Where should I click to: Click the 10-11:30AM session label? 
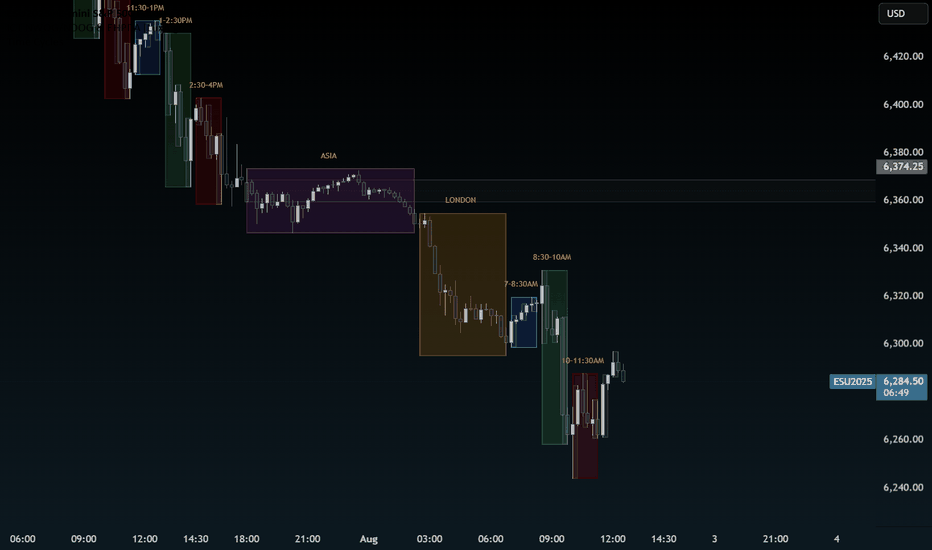click(x=583, y=361)
